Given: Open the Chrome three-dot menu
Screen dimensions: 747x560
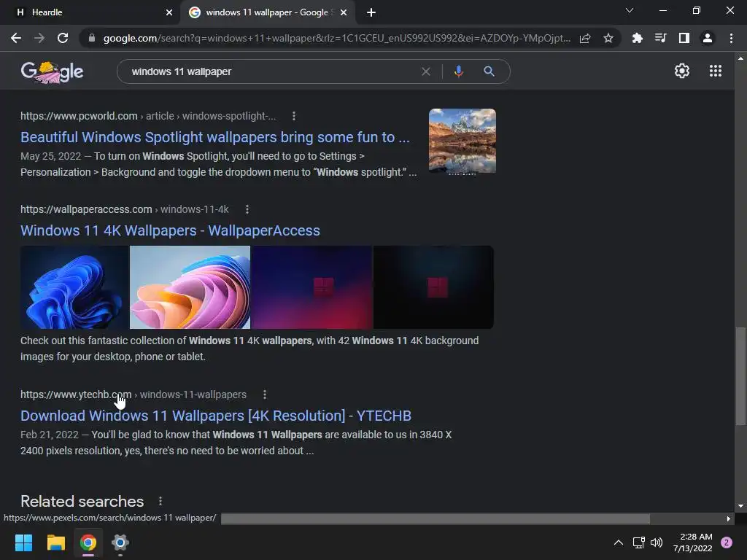Looking at the screenshot, I should (731, 38).
